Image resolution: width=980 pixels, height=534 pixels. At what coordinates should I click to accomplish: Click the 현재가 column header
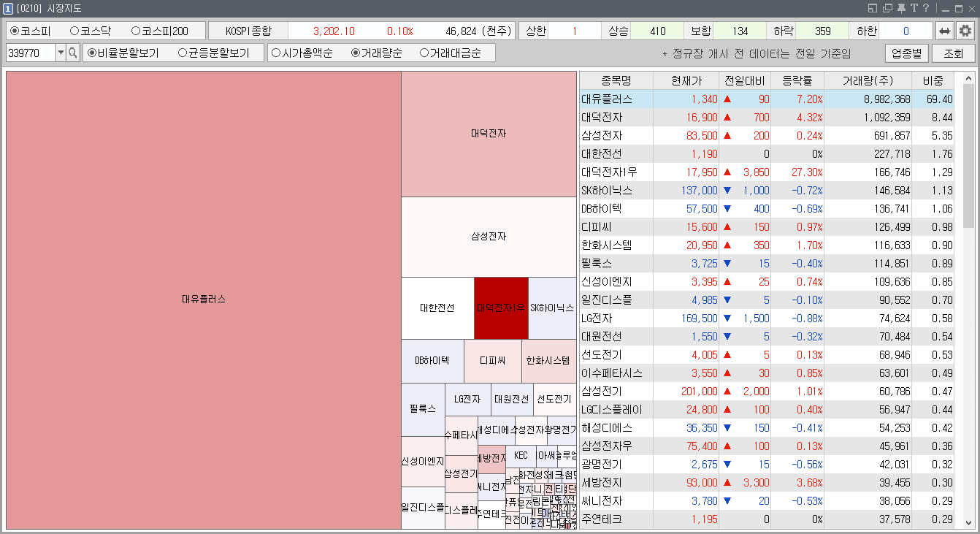pos(686,80)
